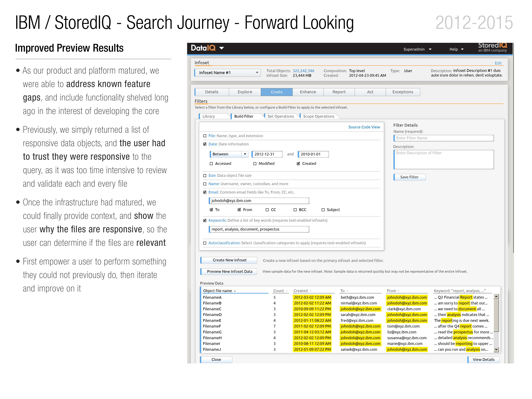Sort by the From column
The width and height of the screenshot is (532, 399).
tap(393, 291)
